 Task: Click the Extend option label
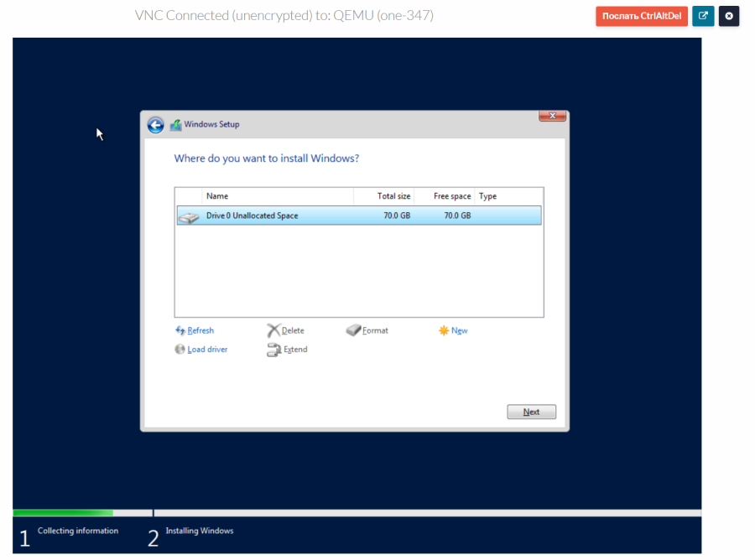(x=295, y=350)
